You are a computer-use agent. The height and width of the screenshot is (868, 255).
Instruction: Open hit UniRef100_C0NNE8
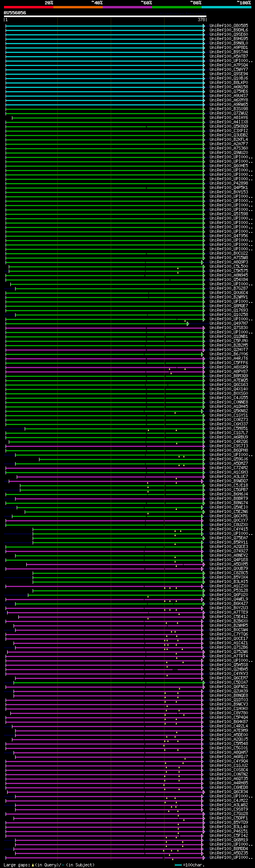pos(229,402)
